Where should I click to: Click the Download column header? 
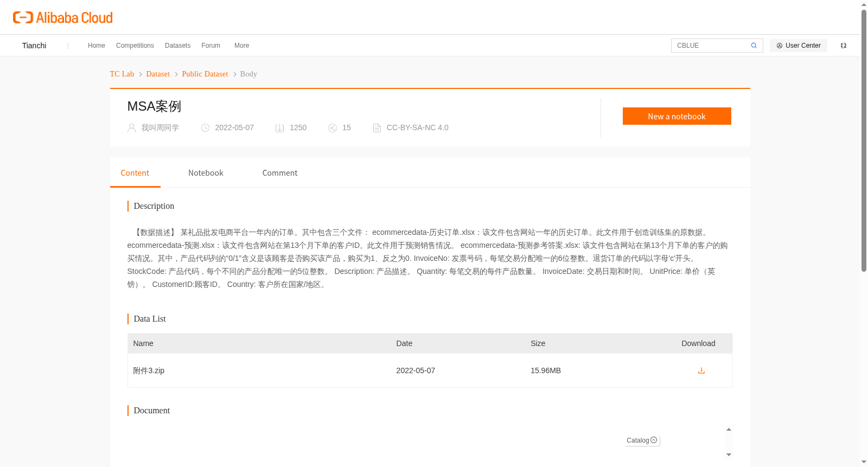698,343
